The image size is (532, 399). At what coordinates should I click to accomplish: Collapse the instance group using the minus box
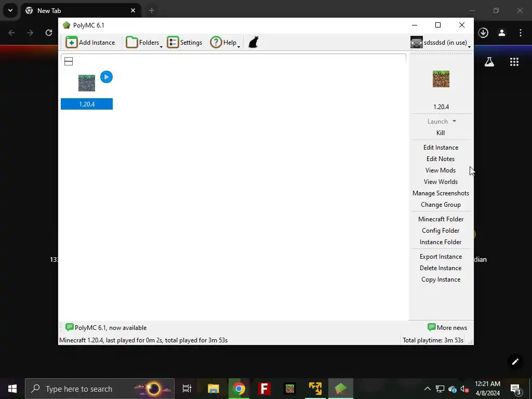(x=69, y=61)
